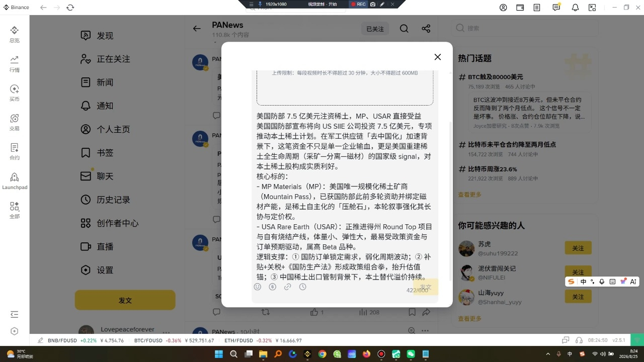Open Launchpad in the left sidebar

(x=14, y=181)
